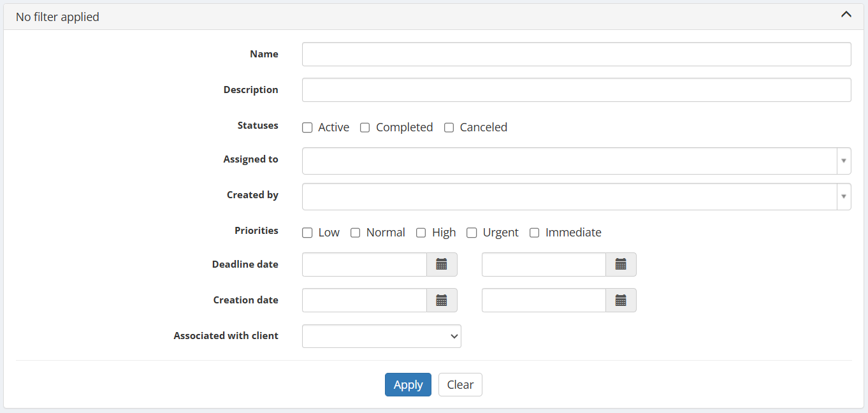The height and width of the screenshot is (413, 868).
Task: Tick the Completed status checkbox
Action: (365, 127)
